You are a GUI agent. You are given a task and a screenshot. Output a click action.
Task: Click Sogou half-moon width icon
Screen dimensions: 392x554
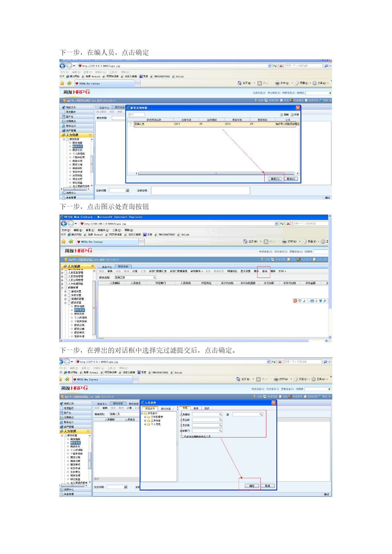pyautogui.click(x=304, y=301)
